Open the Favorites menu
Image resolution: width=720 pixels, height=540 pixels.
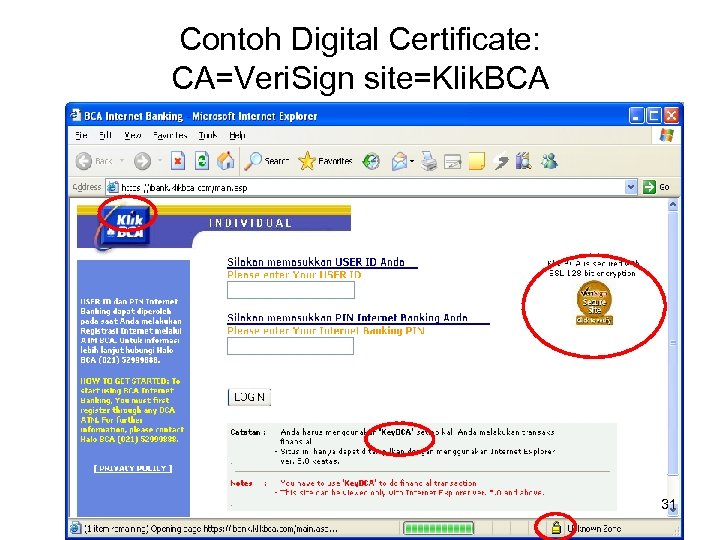[x=170, y=135]
